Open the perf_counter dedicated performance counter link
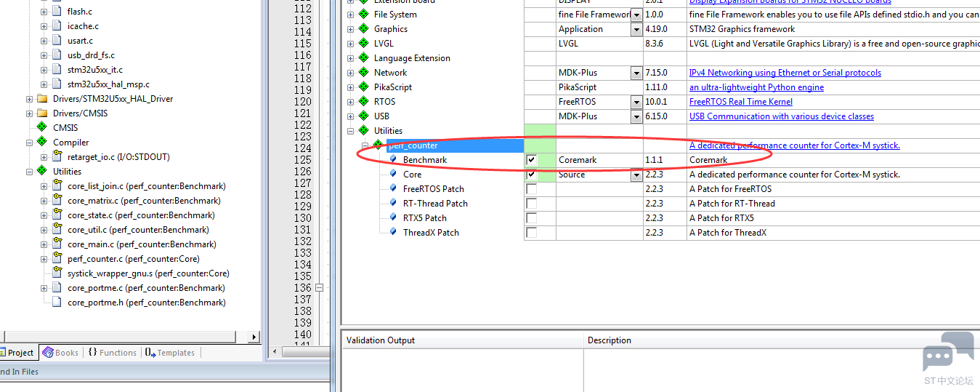Viewport: 980px width, 392px height. coord(795,145)
